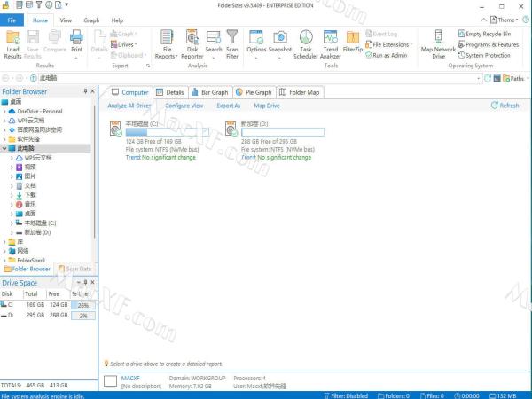This screenshot has width=532, height=399.
Task: Expand the 新加卷 (D:) tree node
Action: [x=12, y=232]
